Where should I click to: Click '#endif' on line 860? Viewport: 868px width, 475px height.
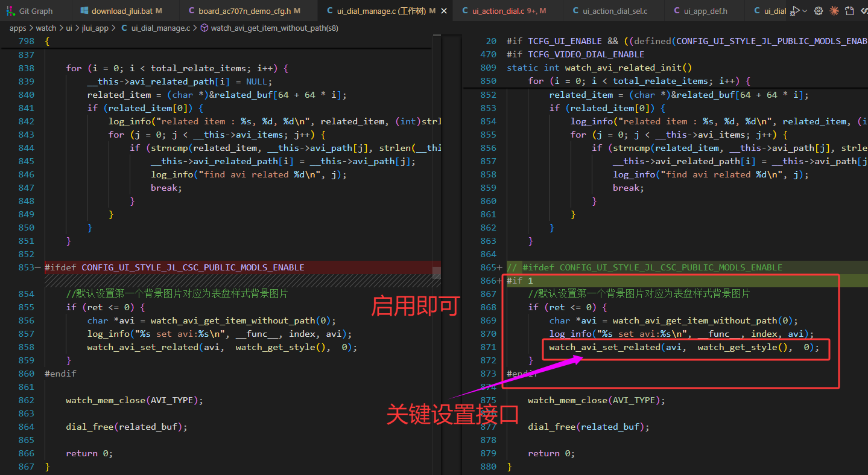click(x=60, y=374)
